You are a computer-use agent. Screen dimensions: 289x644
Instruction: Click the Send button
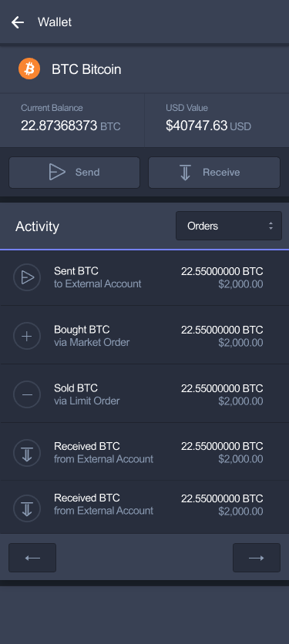[75, 173]
